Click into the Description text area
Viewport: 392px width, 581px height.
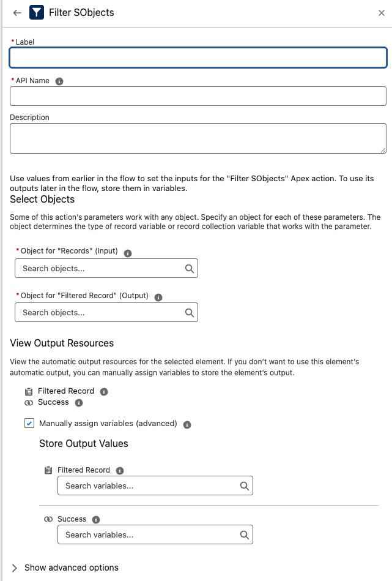(x=198, y=138)
